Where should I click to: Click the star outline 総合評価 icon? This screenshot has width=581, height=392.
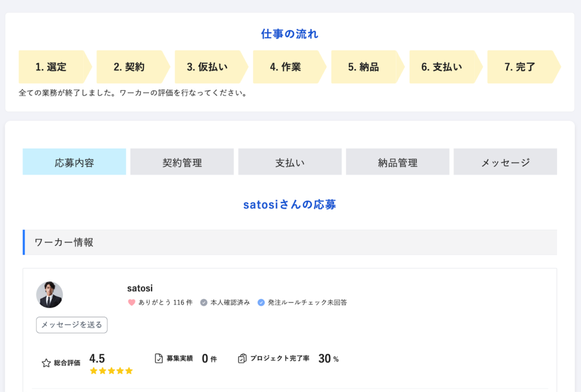click(46, 363)
